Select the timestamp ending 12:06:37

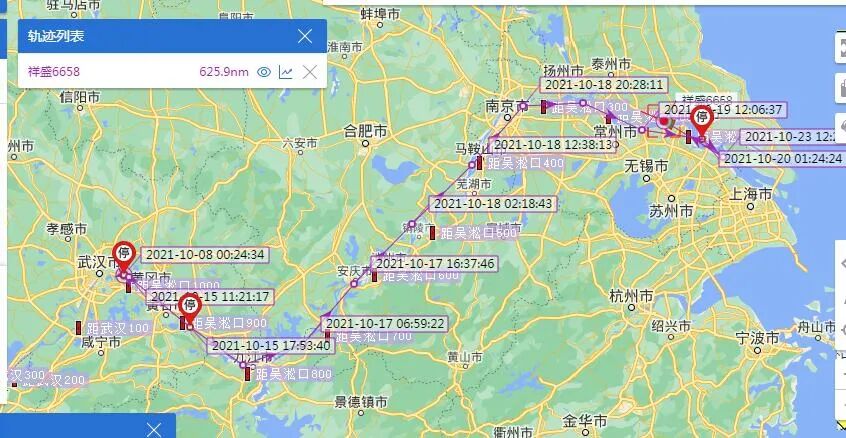point(722,110)
